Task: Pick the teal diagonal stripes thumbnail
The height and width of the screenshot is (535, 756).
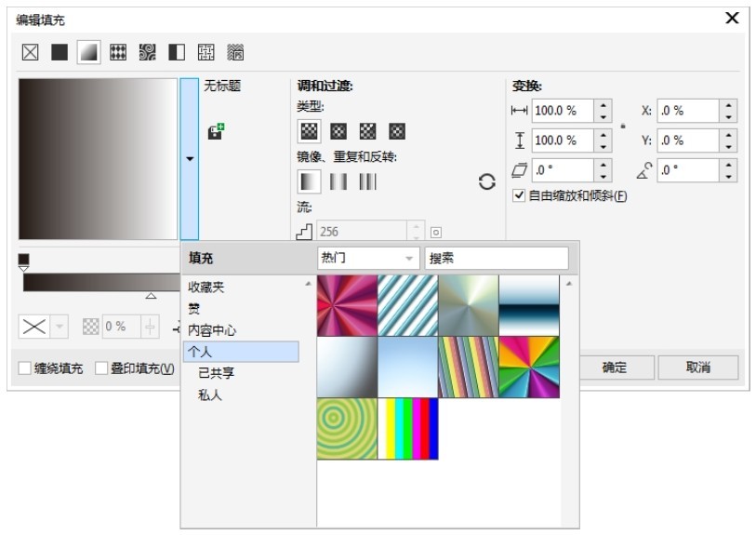Action: [x=408, y=305]
